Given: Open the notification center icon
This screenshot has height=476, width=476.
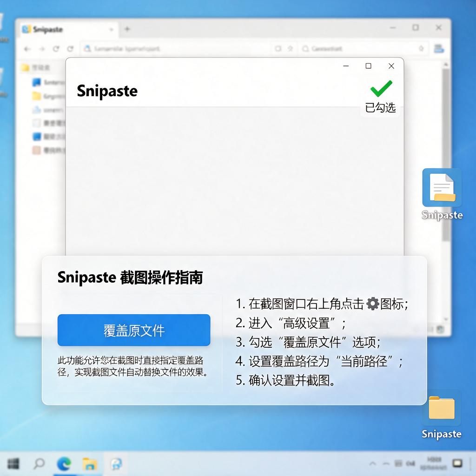Looking at the screenshot, I should click(x=457, y=463).
